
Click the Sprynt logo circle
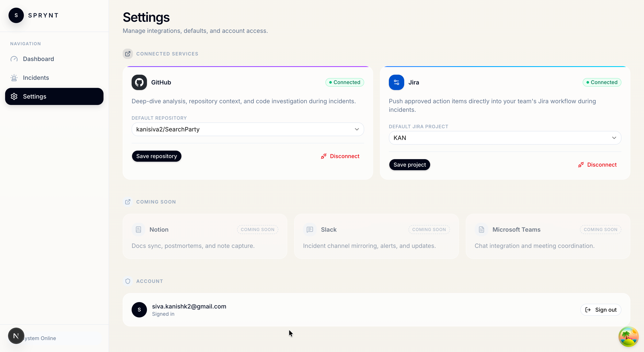(x=16, y=15)
